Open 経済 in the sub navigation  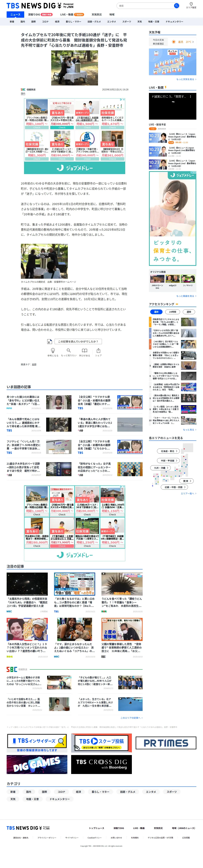click(x=57, y=21)
